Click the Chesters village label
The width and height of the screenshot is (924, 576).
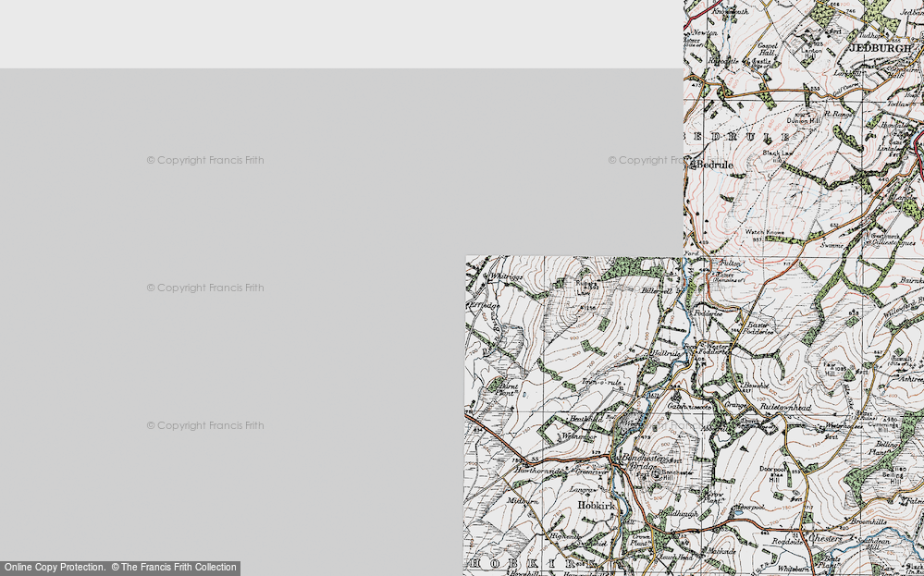pyautogui.click(x=825, y=538)
